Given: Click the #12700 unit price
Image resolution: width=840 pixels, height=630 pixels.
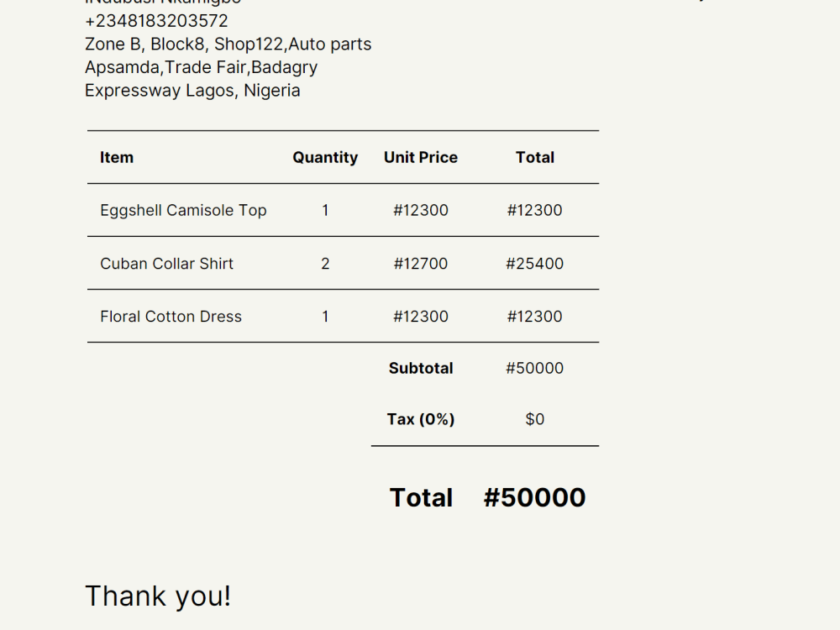Looking at the screenshot, I should [x=421, y=264].
